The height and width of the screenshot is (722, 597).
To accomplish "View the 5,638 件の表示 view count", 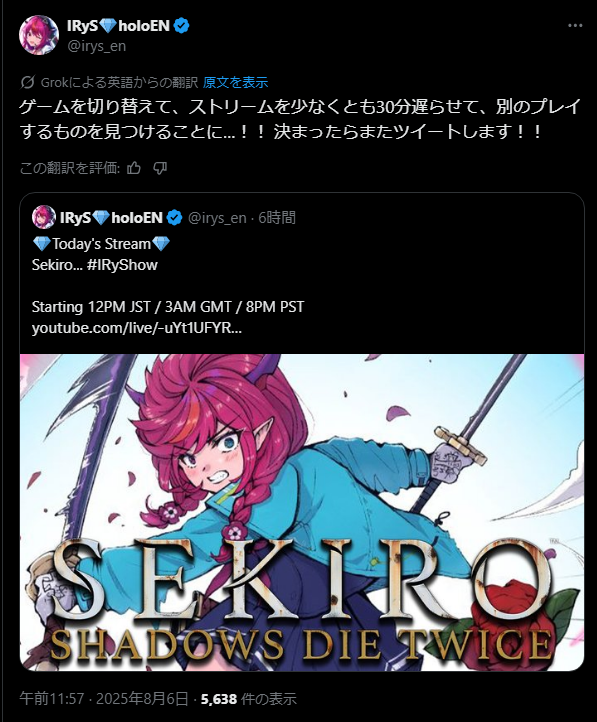I will click(x=249, y=699).
